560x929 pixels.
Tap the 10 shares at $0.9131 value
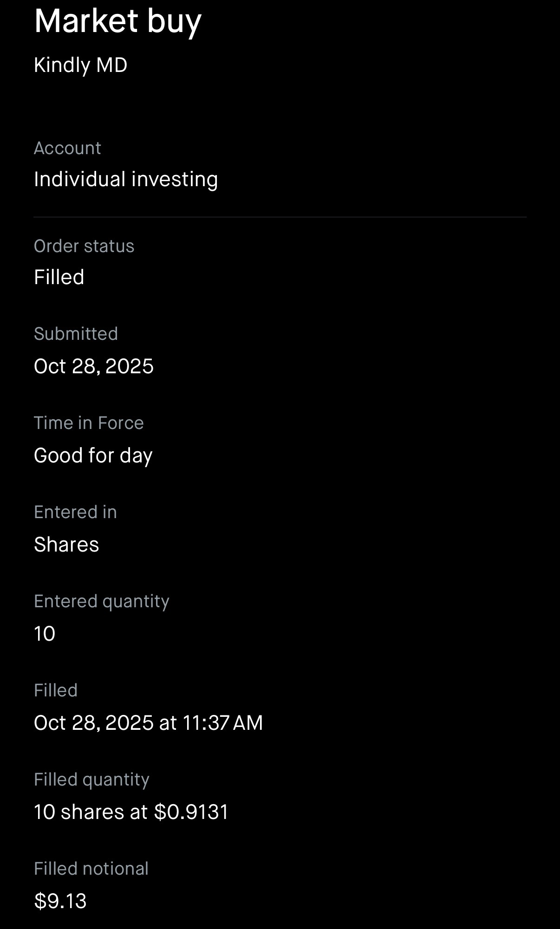[131, 812]
